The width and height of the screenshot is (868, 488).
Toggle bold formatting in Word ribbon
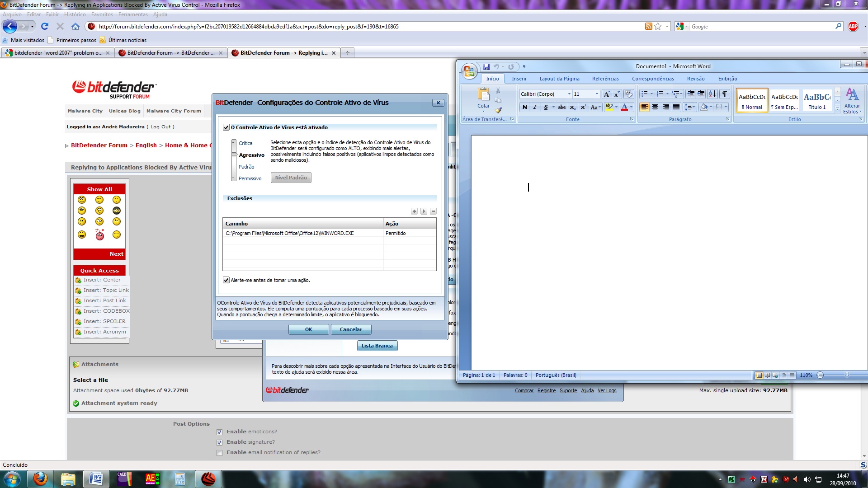coord(524,107)
